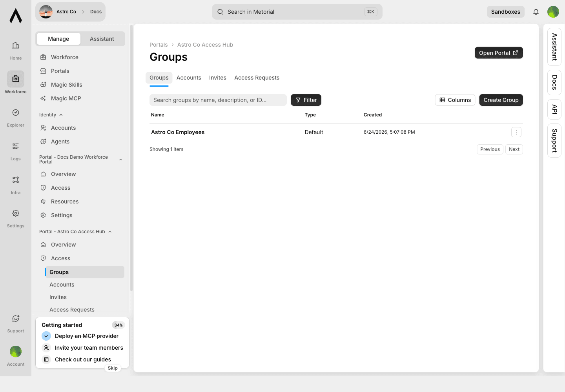
Task: Open Settings in the left rail
Action: click(x=16, y=219)
